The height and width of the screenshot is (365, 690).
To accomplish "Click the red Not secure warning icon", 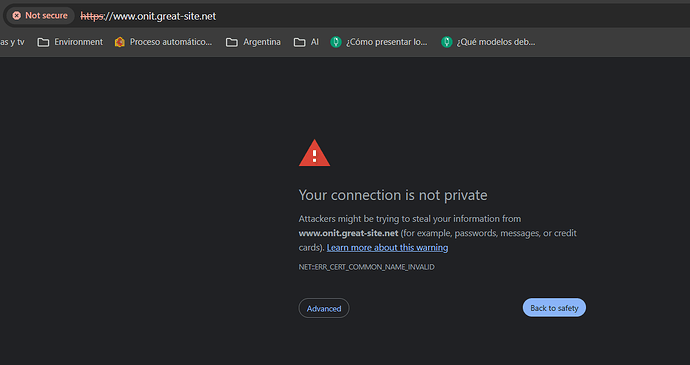I will click(17, 15).
